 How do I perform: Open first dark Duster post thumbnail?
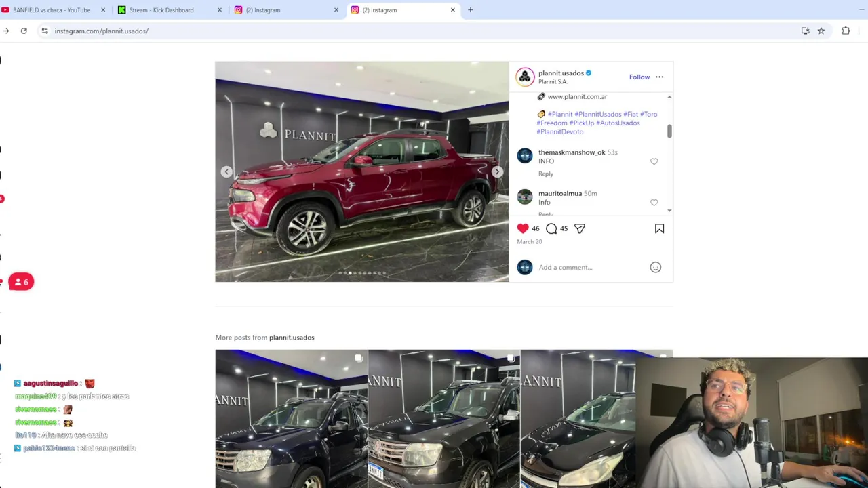tap(291, 418)
